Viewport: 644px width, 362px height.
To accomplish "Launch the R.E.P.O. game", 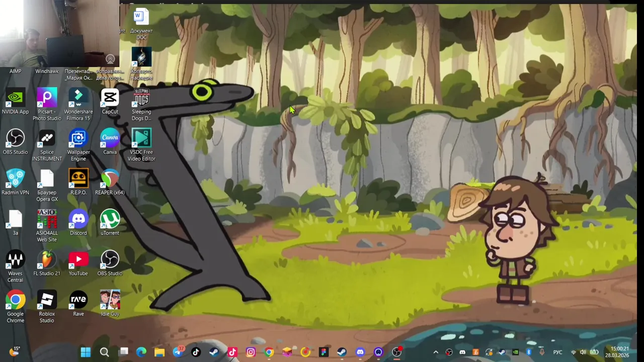I will point(78,183).
